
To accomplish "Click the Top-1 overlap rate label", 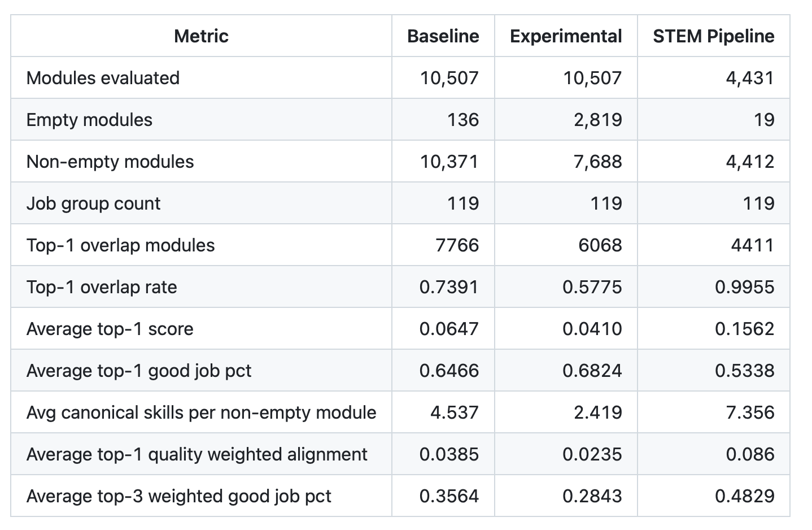I will coord(102,287).
